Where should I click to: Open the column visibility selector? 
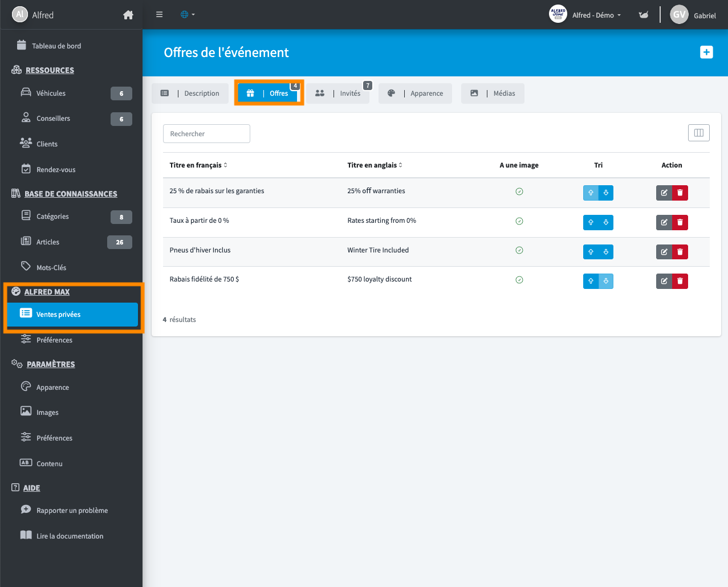[699, 133]
